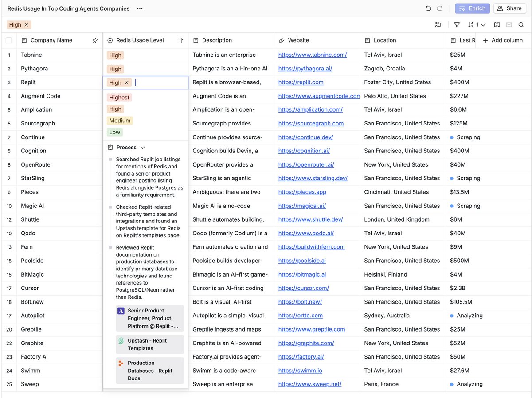The image size is (532, 398).
Task: Click the sort arrow in Redis Usage Level header
Action: pyautogui.click(x=181, y=40)
